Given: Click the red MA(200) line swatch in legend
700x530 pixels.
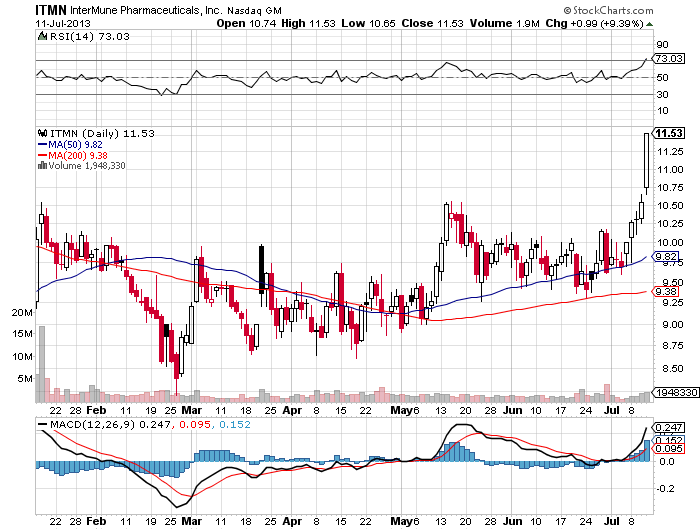Looking at the screenshot, I should point(43,155).
